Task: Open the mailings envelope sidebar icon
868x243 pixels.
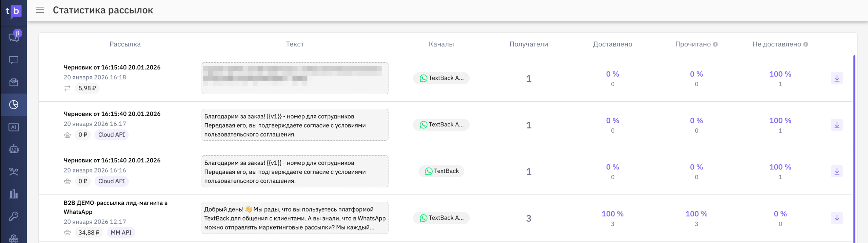Action: tap(14, 82)
